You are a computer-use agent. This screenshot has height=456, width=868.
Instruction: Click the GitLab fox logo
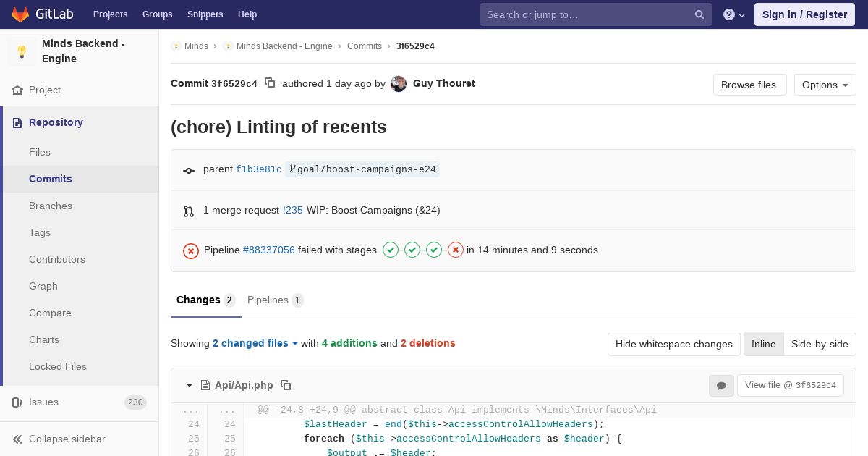click(x=20, y=14)
